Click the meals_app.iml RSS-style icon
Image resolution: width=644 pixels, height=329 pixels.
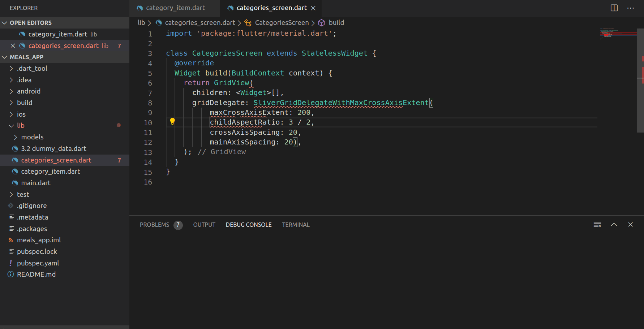click(11, 240)
